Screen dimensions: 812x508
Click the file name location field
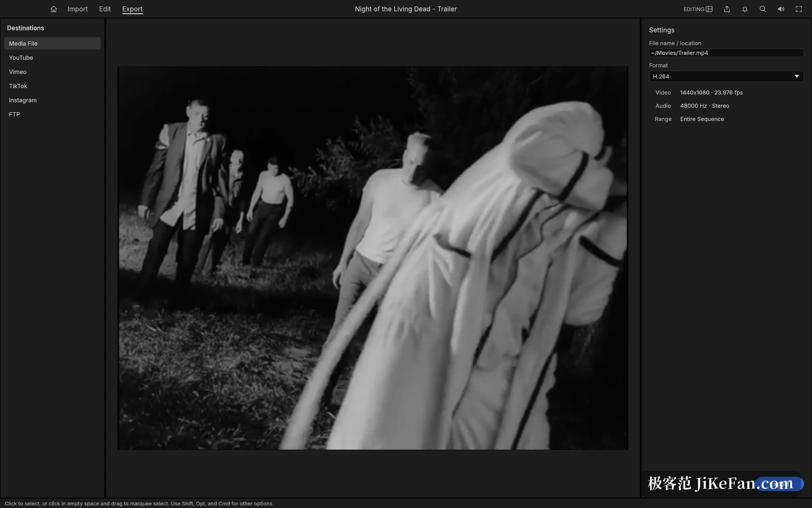726,53
